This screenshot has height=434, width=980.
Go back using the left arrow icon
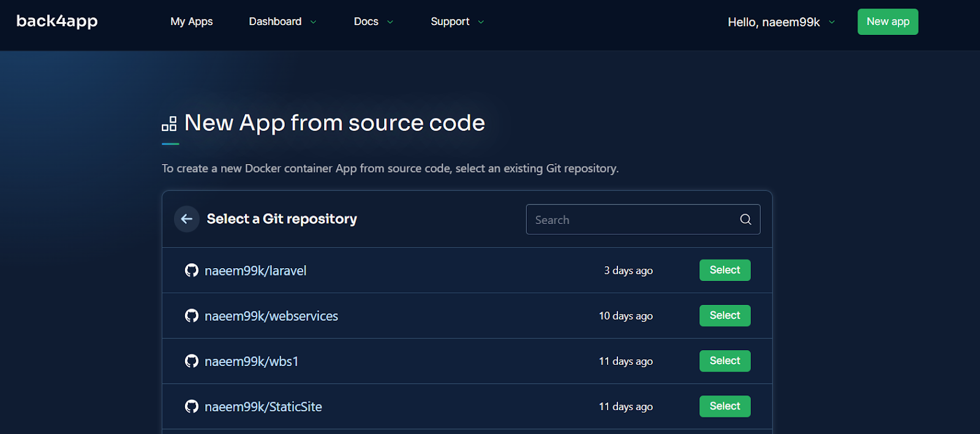(x=187, y=219)
